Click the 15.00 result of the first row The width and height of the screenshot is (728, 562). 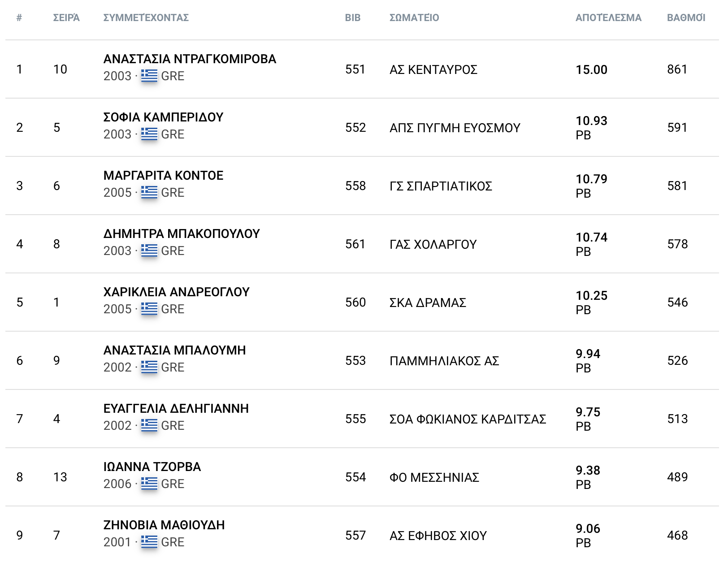point(591,70)
